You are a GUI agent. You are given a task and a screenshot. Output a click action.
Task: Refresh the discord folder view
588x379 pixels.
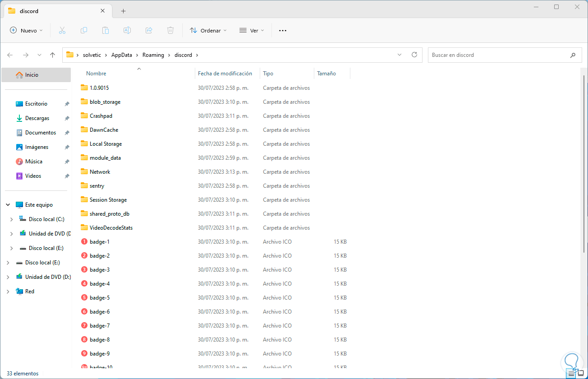click(x=414, y=55)
